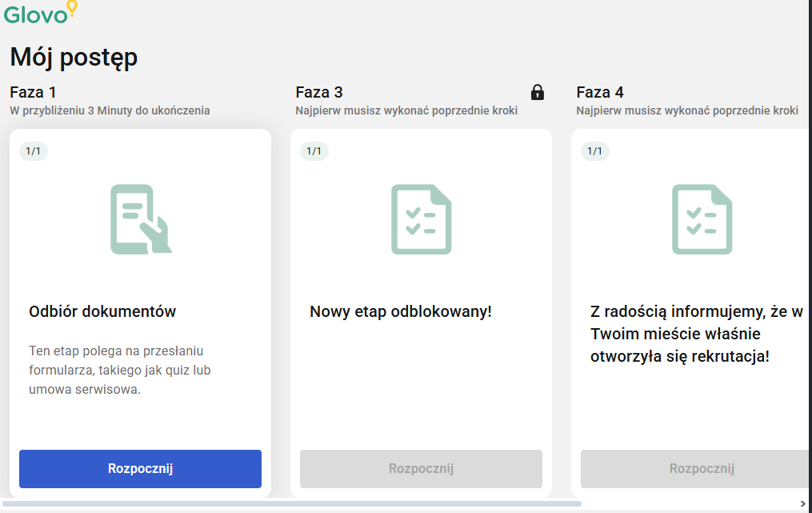Click the checklist icon in Faza 4 card
The height and width of the screenshot is (513, 812).
[702, 219]
